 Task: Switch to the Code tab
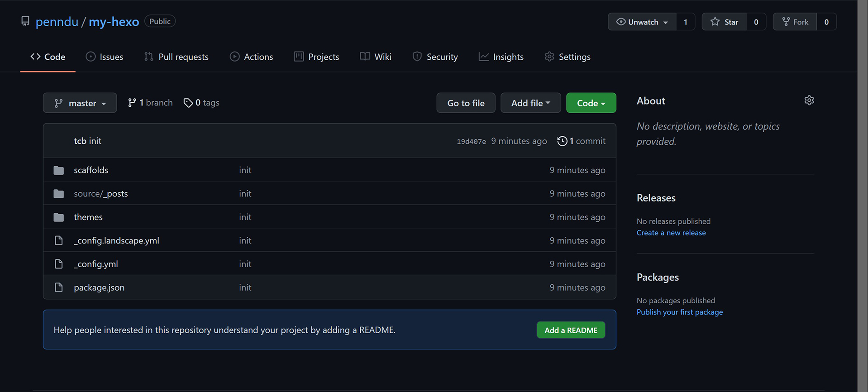point(48,57)
